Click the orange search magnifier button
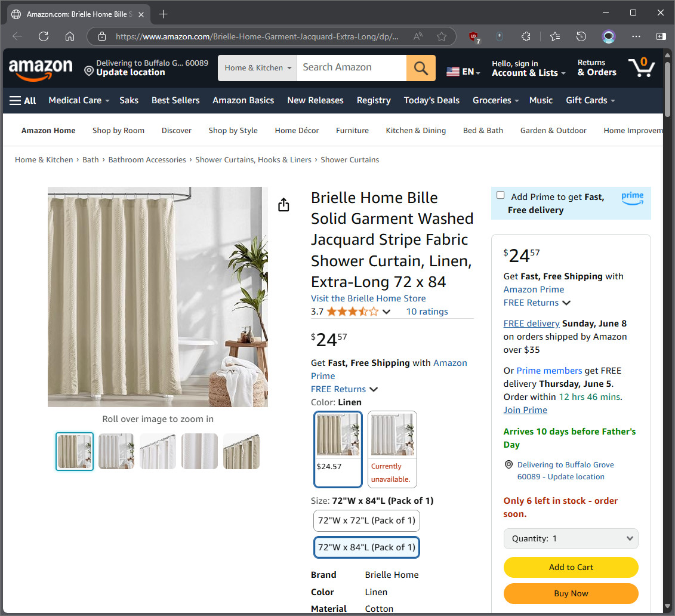Screen dimensions: 675x616 click(x=421, y=68)
